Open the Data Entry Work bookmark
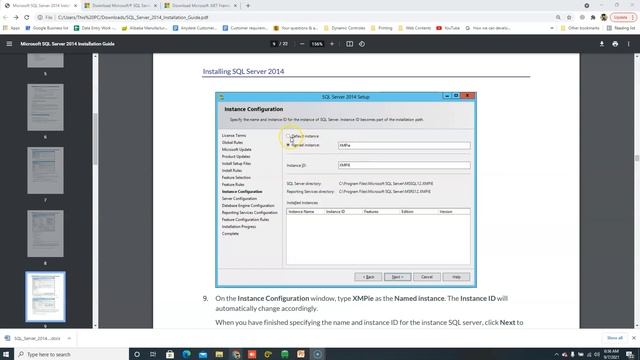Screen dimensions: 640x360 pyautogui.click(x=95, y=28)
